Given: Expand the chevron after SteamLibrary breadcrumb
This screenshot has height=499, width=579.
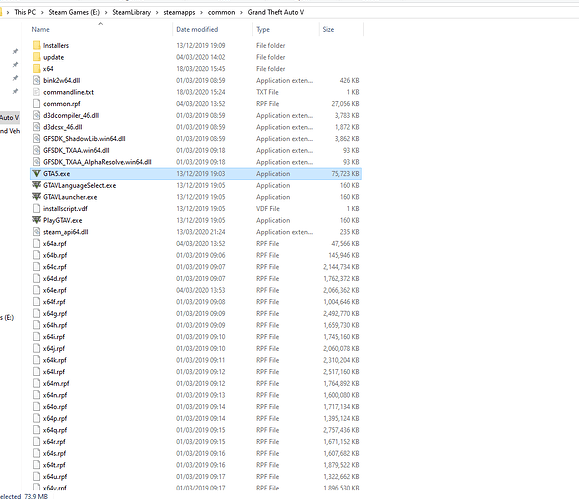Looking at the screenshot, I should (157, 13).
